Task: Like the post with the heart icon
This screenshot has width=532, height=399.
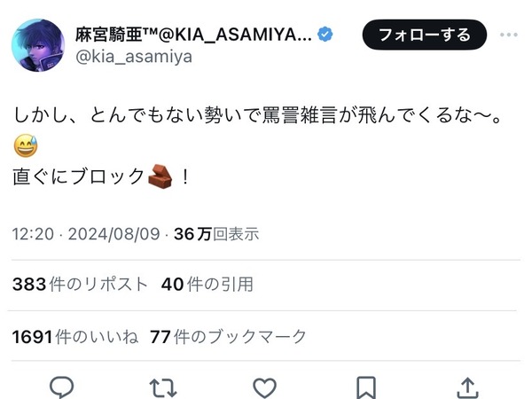Action: pyautogui.click(x=264, y=387)
